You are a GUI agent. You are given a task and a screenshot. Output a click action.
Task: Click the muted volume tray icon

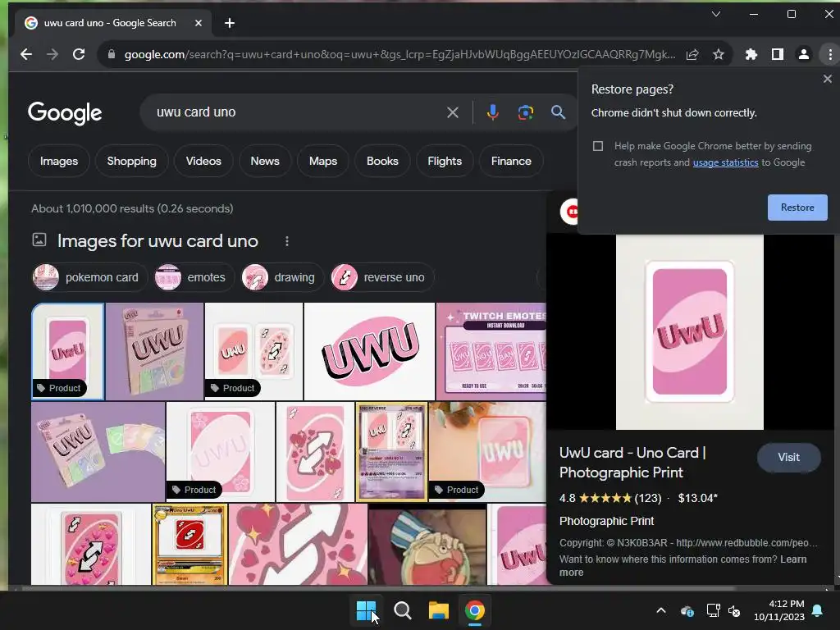pos(734,610)
